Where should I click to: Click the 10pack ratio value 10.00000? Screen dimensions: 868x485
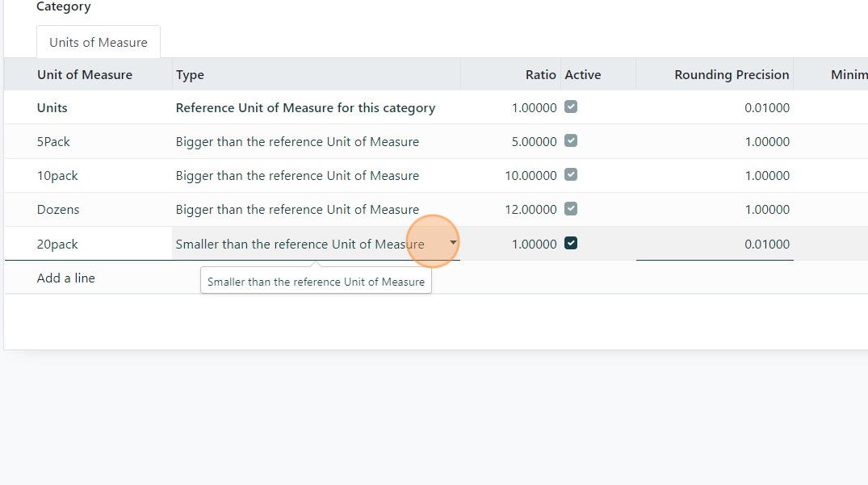point(530,175)
